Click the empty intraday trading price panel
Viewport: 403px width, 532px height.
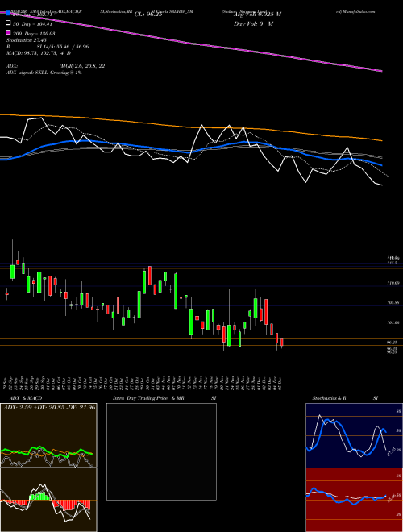(x=161, y=451)
